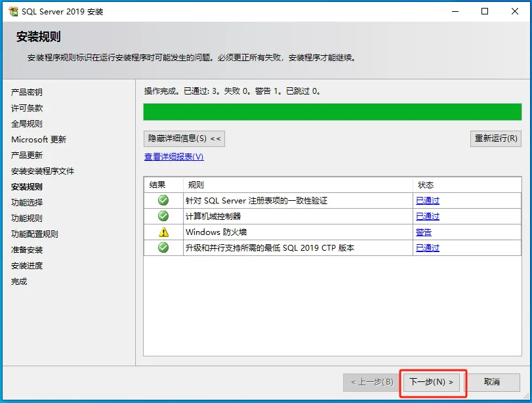This screenshot has width=532, height=403.
Task: Click yellow warning icon for Windows 防火墙
Action: click(x=163, y=232)
